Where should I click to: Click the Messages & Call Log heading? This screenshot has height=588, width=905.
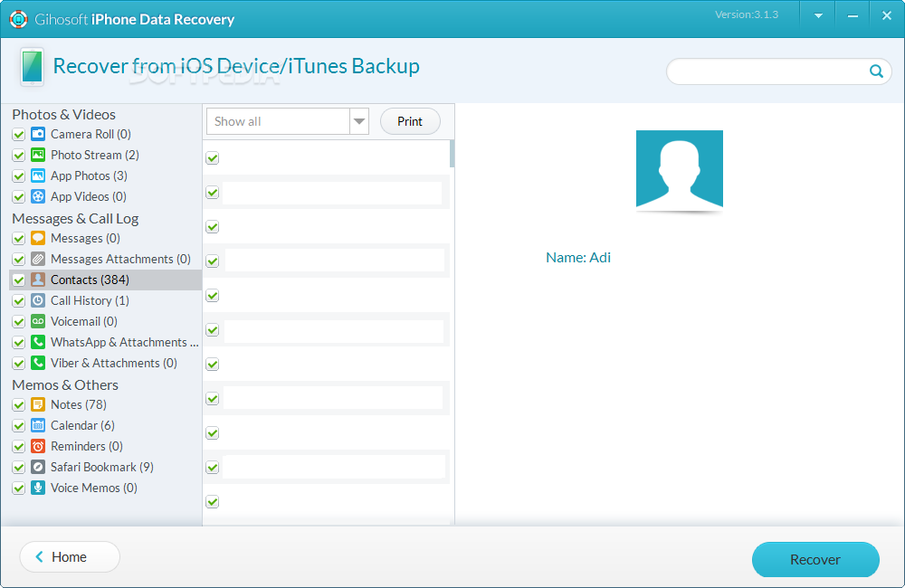coord(75,218)
